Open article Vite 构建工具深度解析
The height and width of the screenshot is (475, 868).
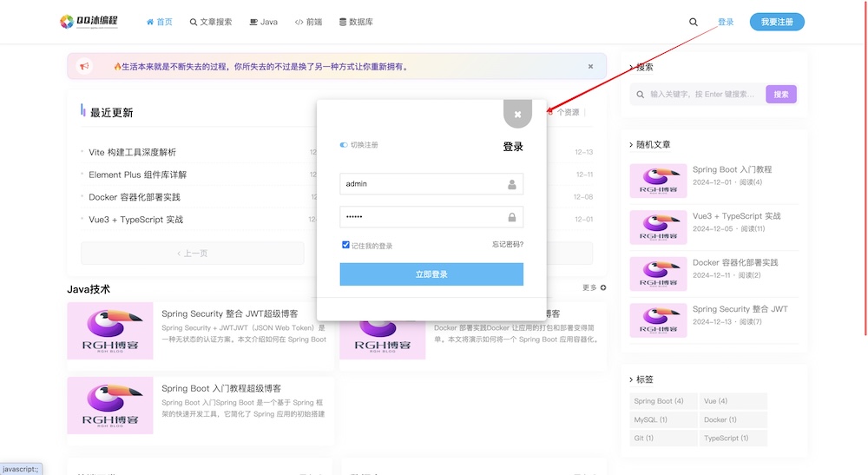[x=132, y=152]
